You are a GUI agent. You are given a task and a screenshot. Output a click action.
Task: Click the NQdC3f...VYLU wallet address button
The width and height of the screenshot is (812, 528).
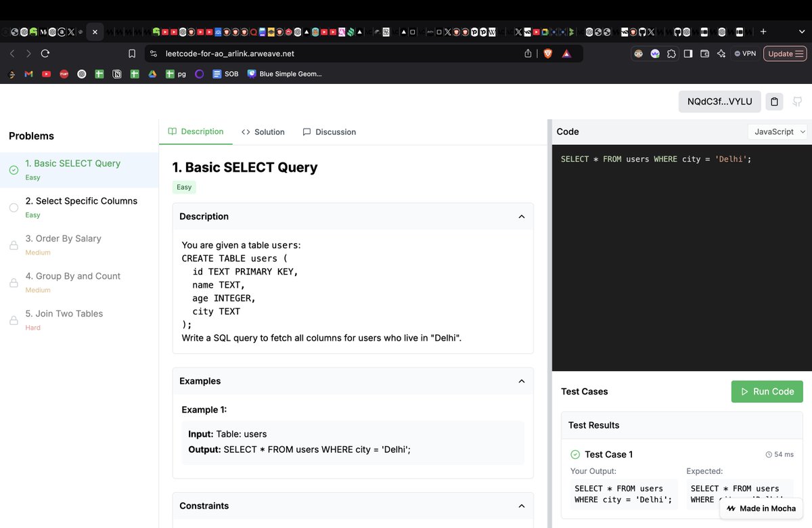click(719, 102)
